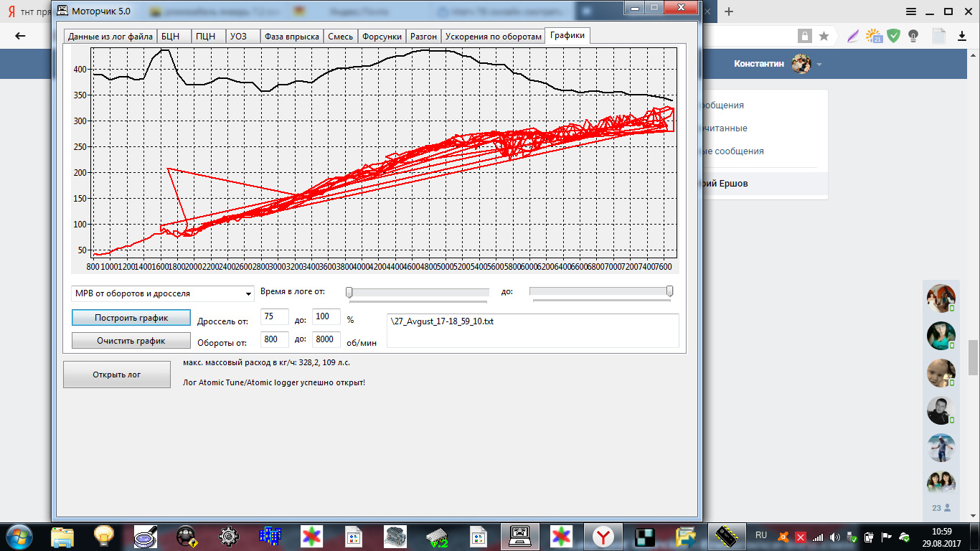Screen dimensions: 980x551
Task: Open the Разгон tab
Action: pyautogui.click(x=423, y=37)
